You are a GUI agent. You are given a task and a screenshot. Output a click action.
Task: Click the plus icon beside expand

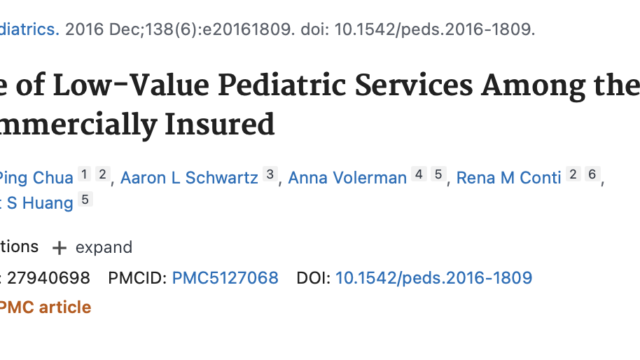click(59, 248)
